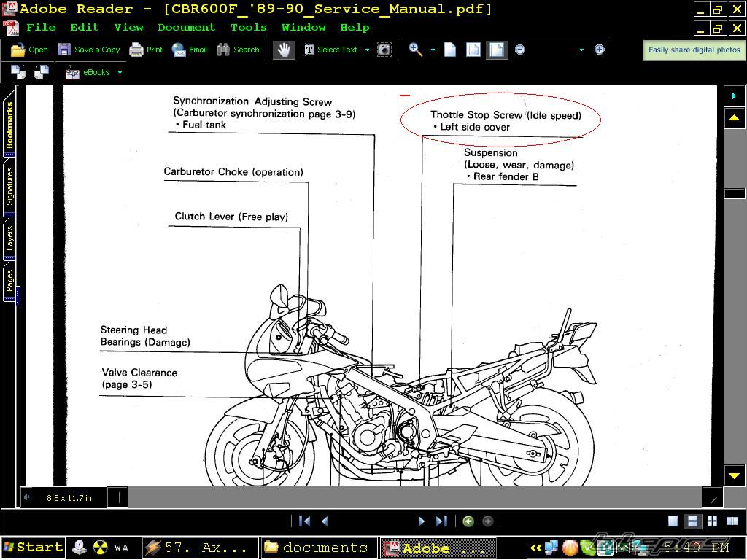Show the Bookmarks side panel
This screenshot has height=560, width=747.
(9, 122)
